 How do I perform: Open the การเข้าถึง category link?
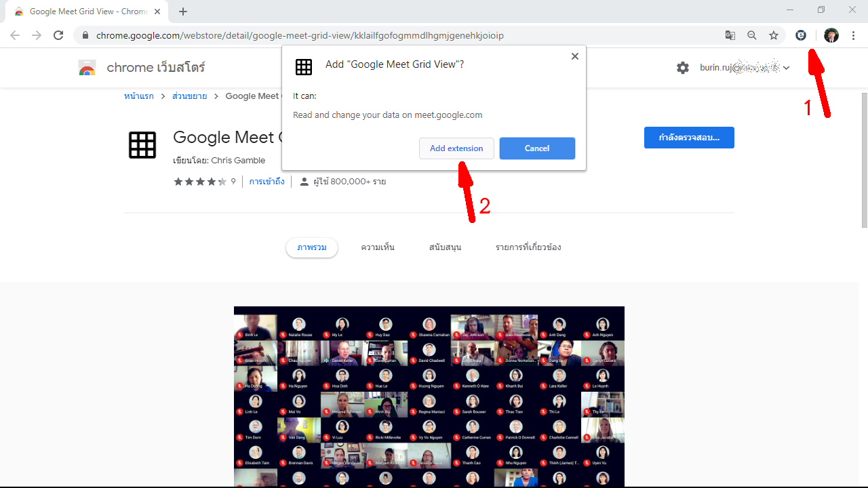tap(267, 182)
